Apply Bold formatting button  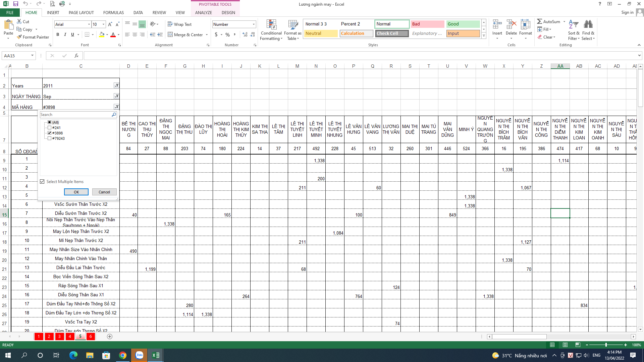point(58,35)
